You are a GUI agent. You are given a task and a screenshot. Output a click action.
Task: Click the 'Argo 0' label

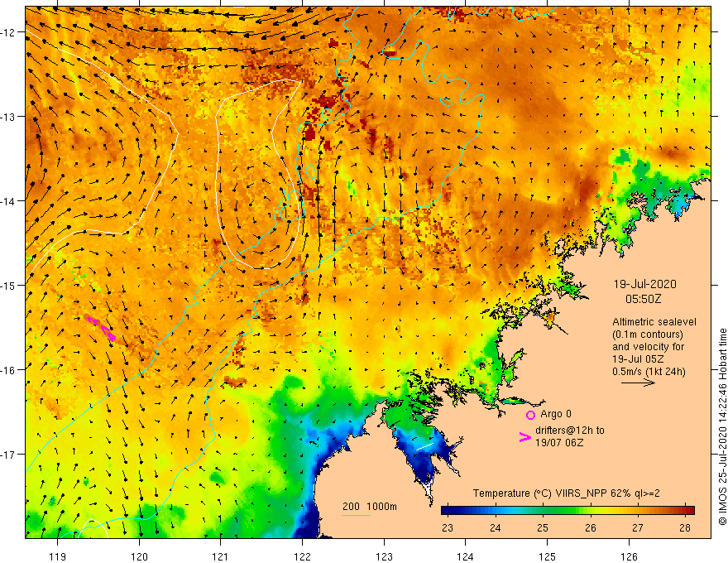[x=556, y=414]
